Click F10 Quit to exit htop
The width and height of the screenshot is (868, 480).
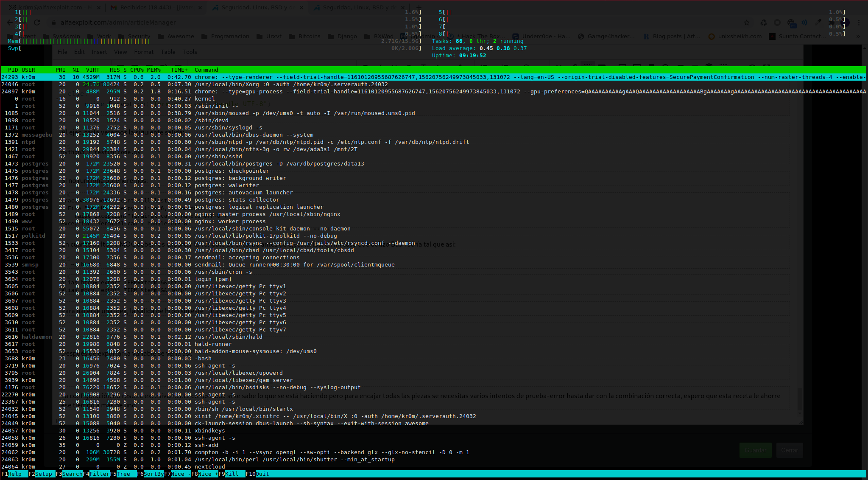tap(262, 474)
